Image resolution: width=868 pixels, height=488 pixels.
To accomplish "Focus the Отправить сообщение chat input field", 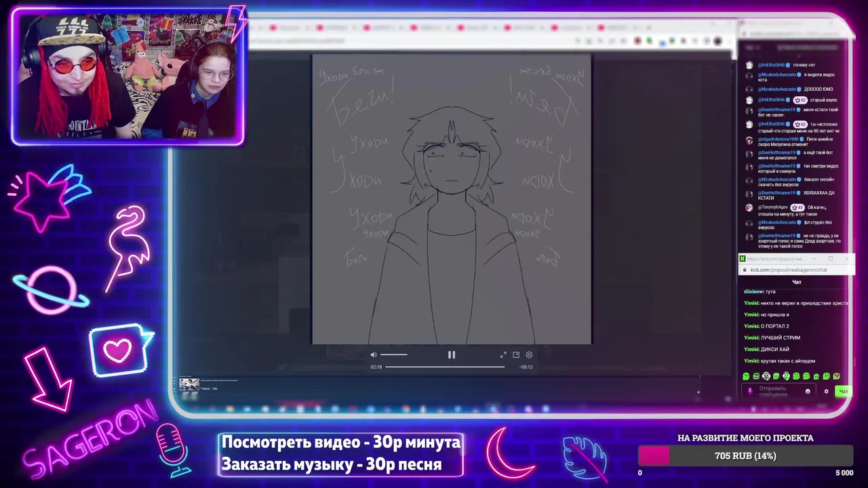I will [x=778, y=391].
